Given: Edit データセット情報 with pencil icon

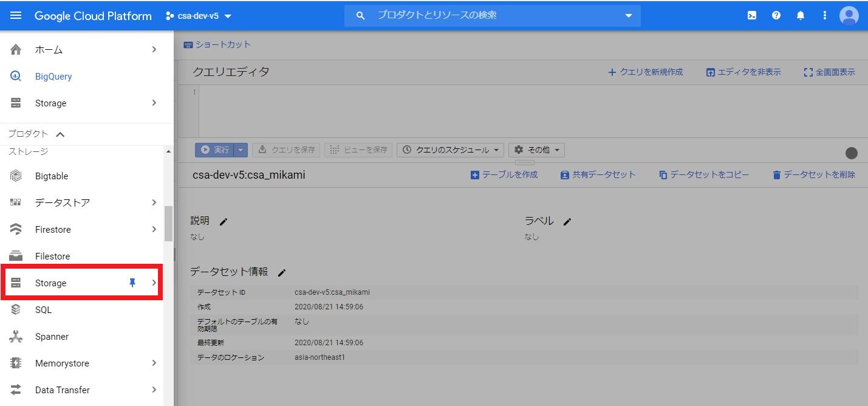Looking at the screenshot, I should point(281,273).
